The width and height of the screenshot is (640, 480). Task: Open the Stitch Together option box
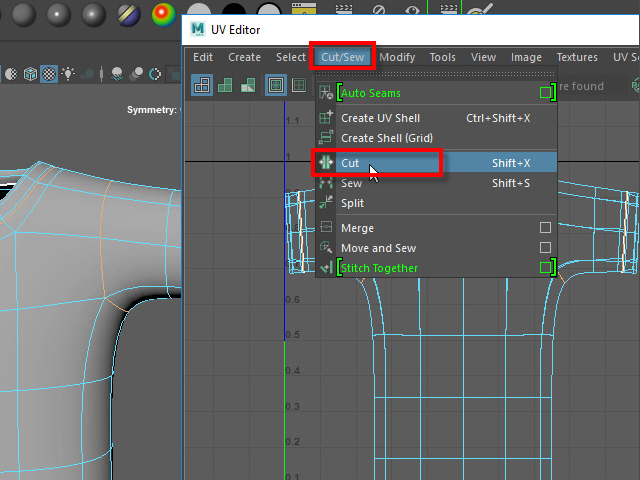tap(545, 268)
